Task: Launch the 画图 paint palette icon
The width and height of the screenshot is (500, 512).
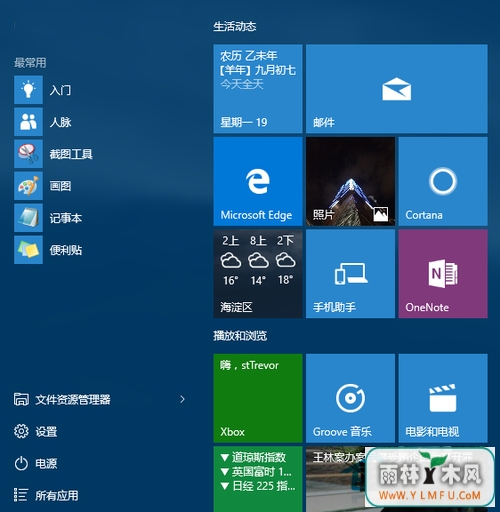Action: point(28,186)
